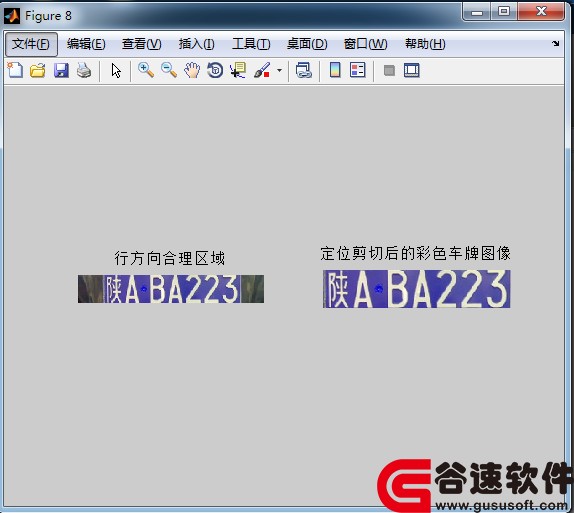Insert a colorbar using the toolbar icon
Screen dimensions: 574x513
[335, 70]
